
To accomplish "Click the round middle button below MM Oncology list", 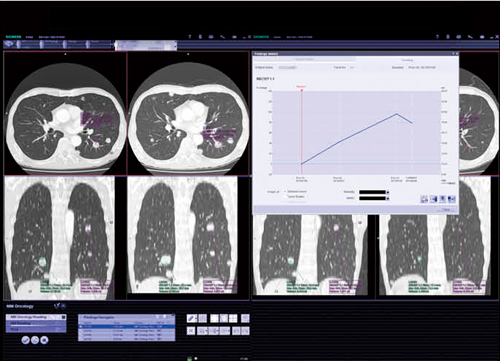I will pos(35,340).
